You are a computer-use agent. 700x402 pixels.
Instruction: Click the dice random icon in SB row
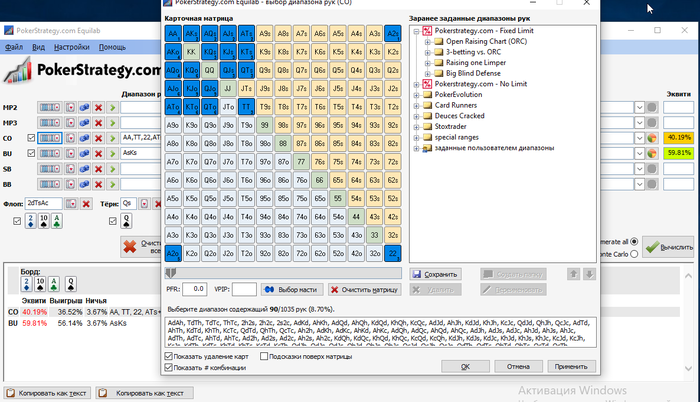[x=84, y=169]
